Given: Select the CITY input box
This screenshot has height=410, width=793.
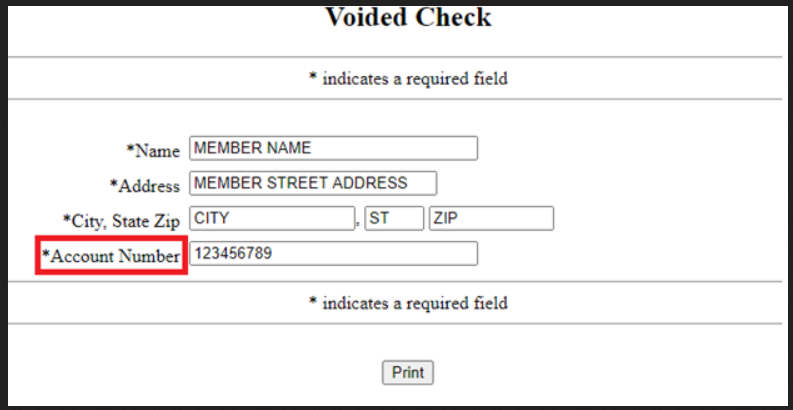Looking at the screenshot, I should [x=272, y=218].
